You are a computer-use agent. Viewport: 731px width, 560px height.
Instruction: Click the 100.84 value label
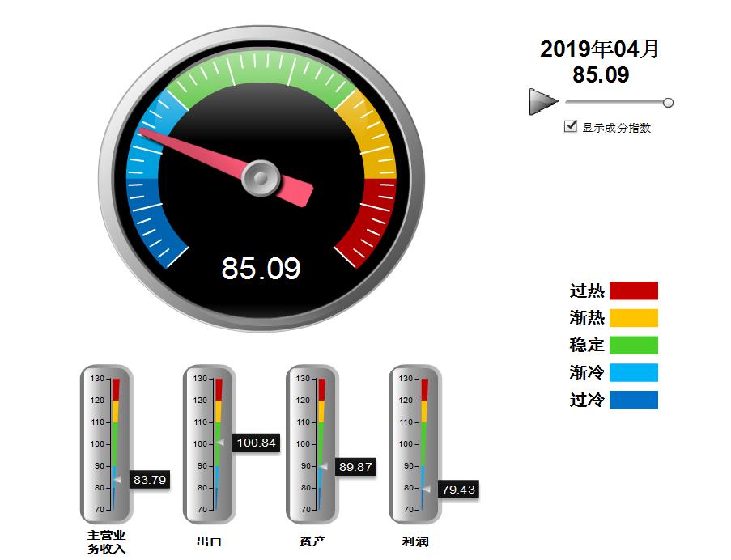256,443
